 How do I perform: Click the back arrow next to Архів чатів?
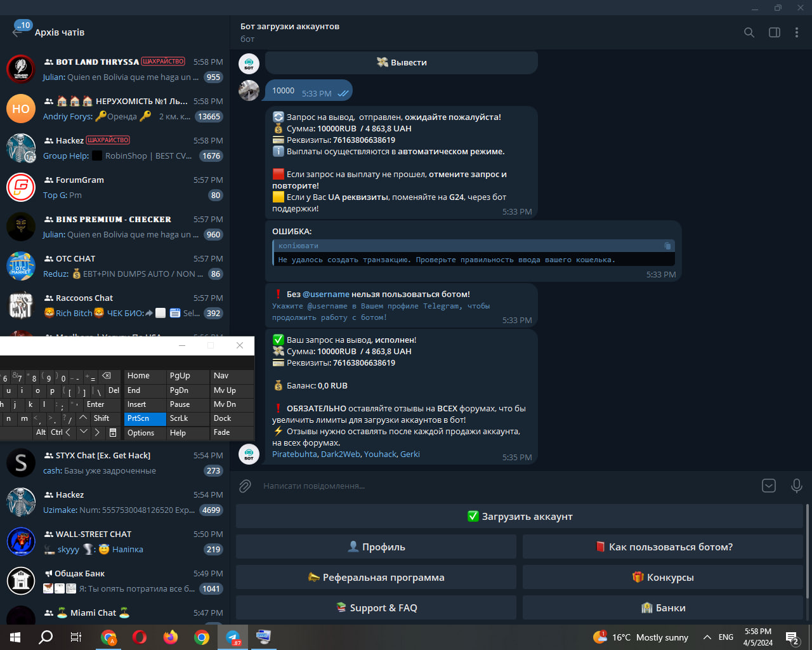pos(17,32)
